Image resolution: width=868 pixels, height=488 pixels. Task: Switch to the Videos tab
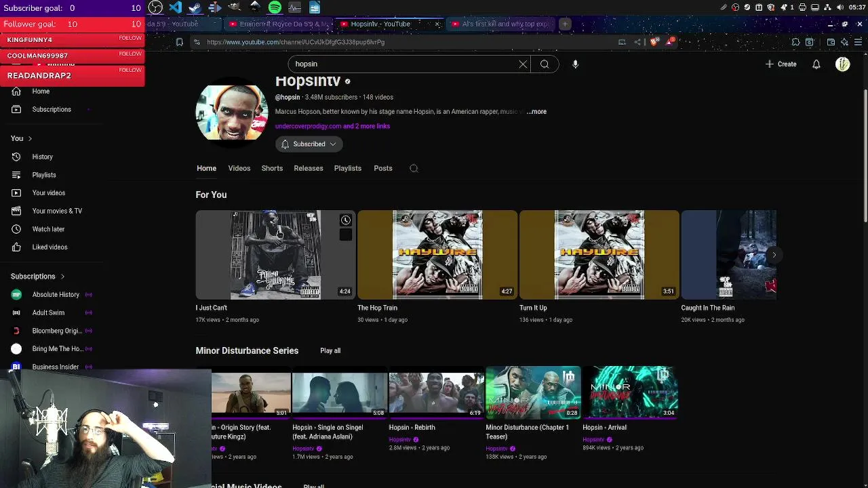pos(239,169)
